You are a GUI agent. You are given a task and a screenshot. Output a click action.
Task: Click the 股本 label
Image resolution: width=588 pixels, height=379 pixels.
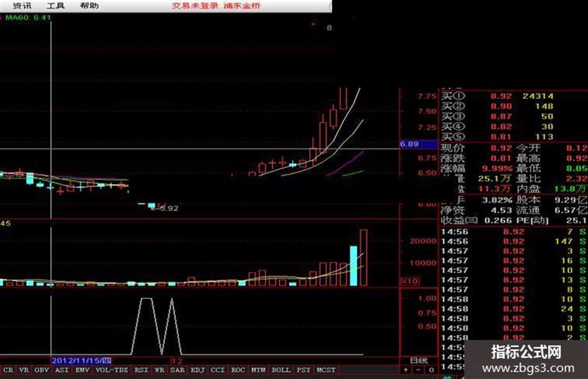[x=528, y=200]
